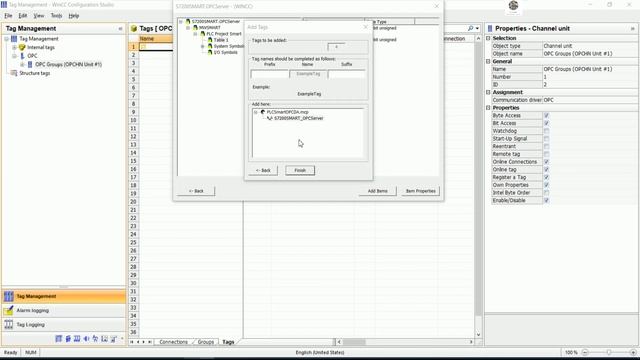Collapse the Assignment properties section
This screenshot has width=640, height=360.
click(488, 92)
